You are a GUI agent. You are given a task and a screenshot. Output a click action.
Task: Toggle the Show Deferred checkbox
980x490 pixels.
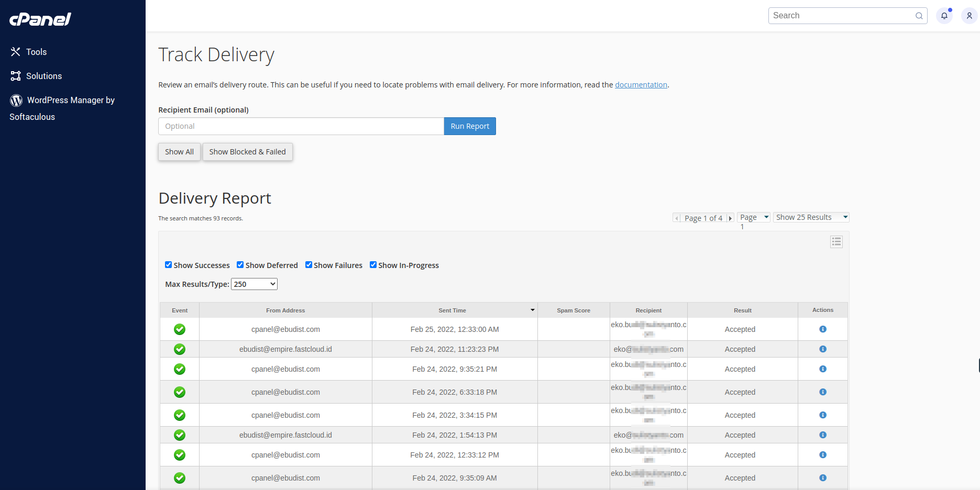tap(240, 265)
